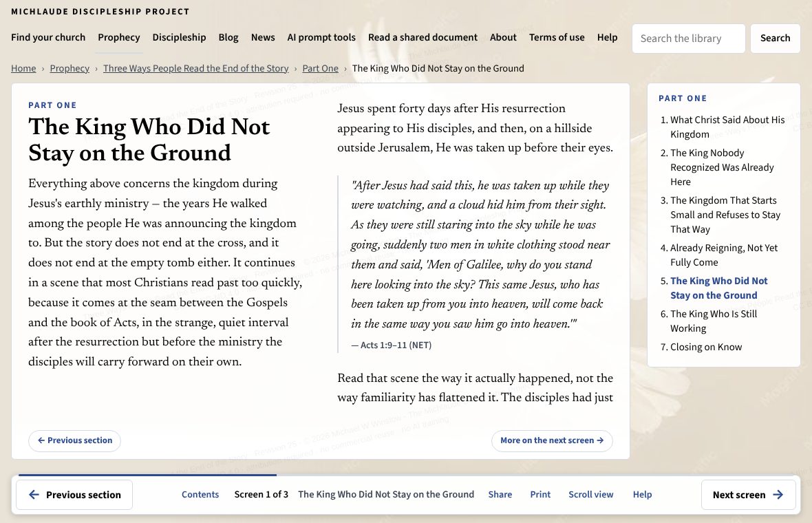Viewport: 812px width, 523px height.
Task: Focus the Search the library field
Action: [688, 39]
